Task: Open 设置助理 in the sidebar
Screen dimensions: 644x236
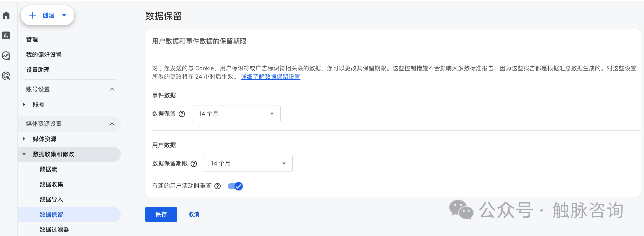Action: (38, 70)
